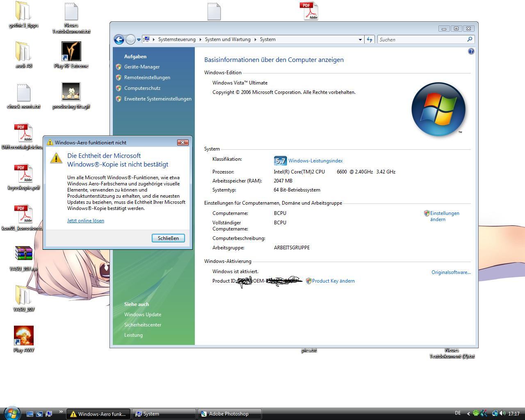Expand hidden tray icons arrow
The image size is (525, 420).
pyautogui.click(x=468, y=414)
